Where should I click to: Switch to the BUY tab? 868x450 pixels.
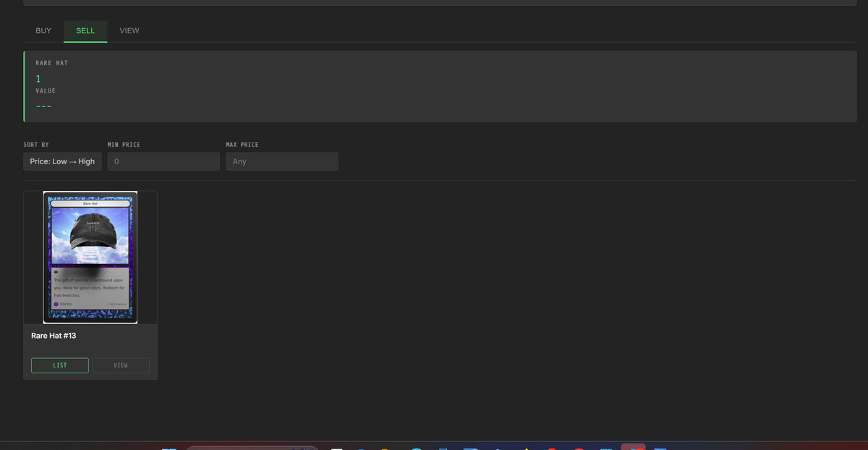[x=43, y=31]
